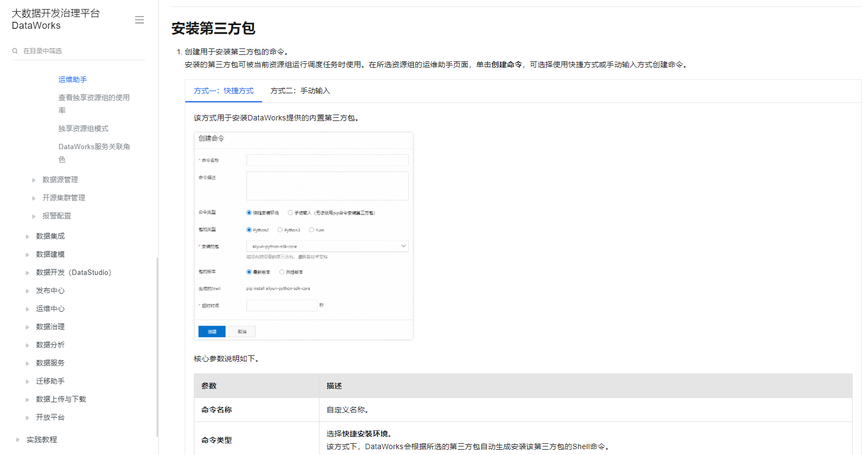Image resolution: width=868 pixels, height=455 pixels.
Task: Open the 迁移助手 sidebar label
Action: (51, 381)
